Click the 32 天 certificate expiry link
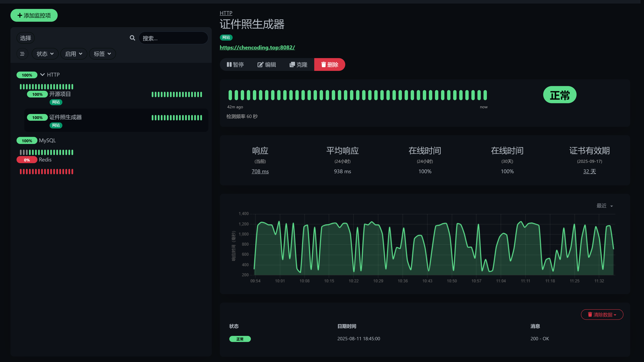 tap(589, 172)
